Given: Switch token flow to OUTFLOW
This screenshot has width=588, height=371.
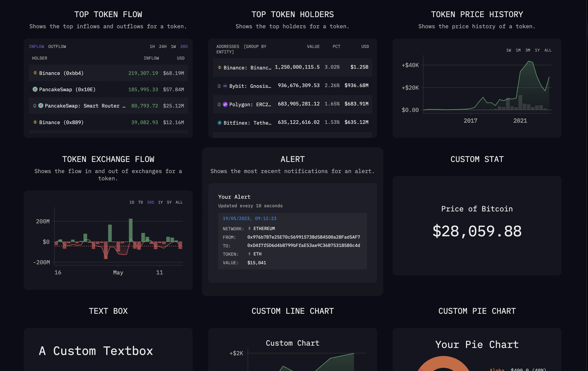Looking at the screenshot, I should point(57,47).
